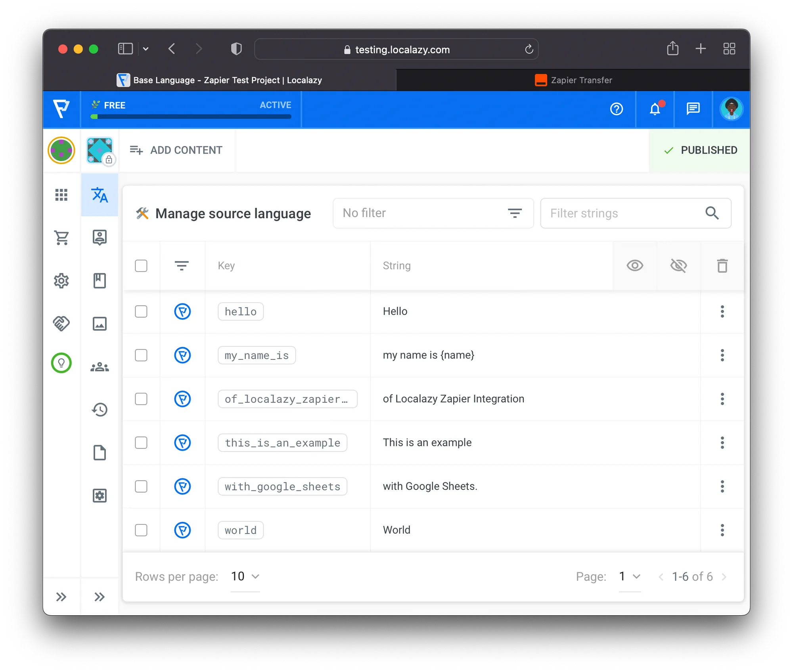
Task: Open the history clock sidebar icon
Action: point(100,409)
